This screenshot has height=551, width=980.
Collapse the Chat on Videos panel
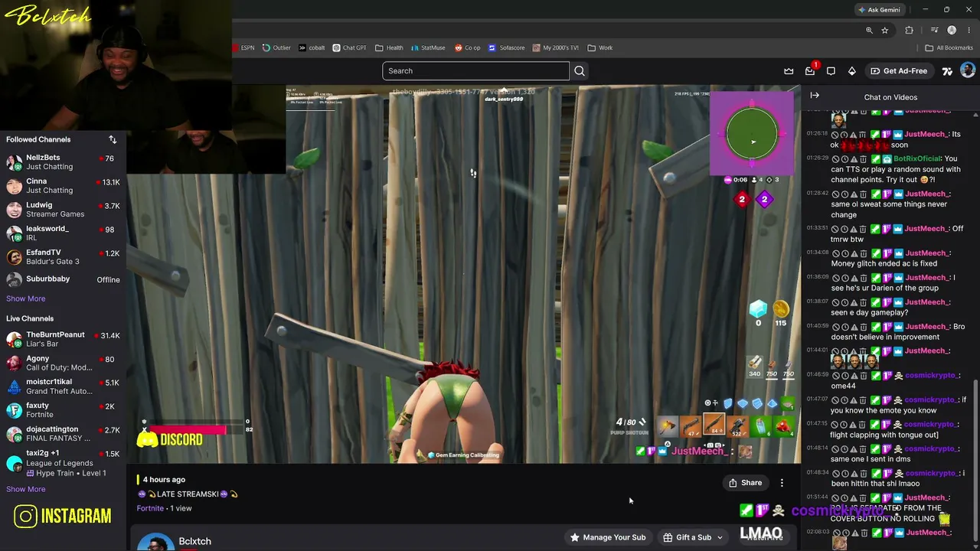click(815, 96)
